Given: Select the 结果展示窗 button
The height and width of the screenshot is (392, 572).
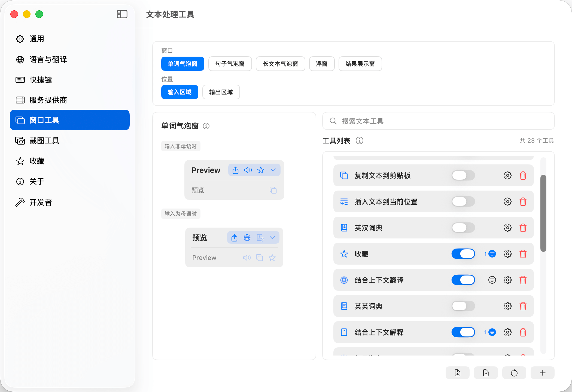Looking at the screenshot, I should 360,64.
